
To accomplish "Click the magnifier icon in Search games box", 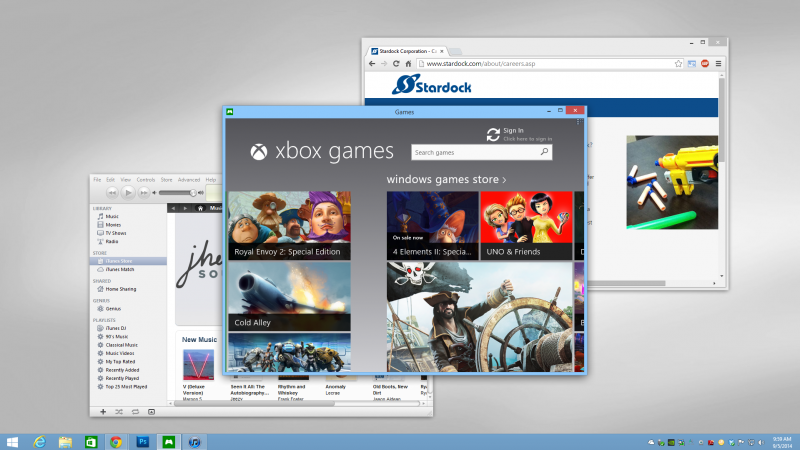I will [544, 152].
